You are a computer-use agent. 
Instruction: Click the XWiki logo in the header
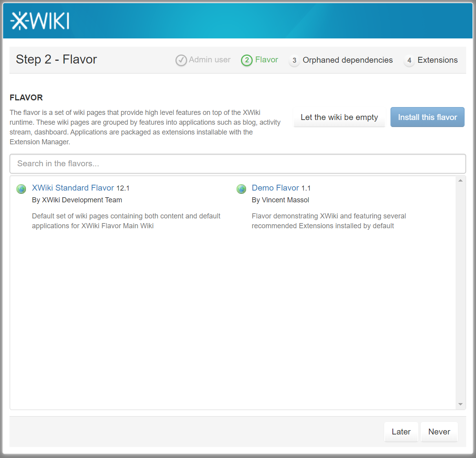40,21
